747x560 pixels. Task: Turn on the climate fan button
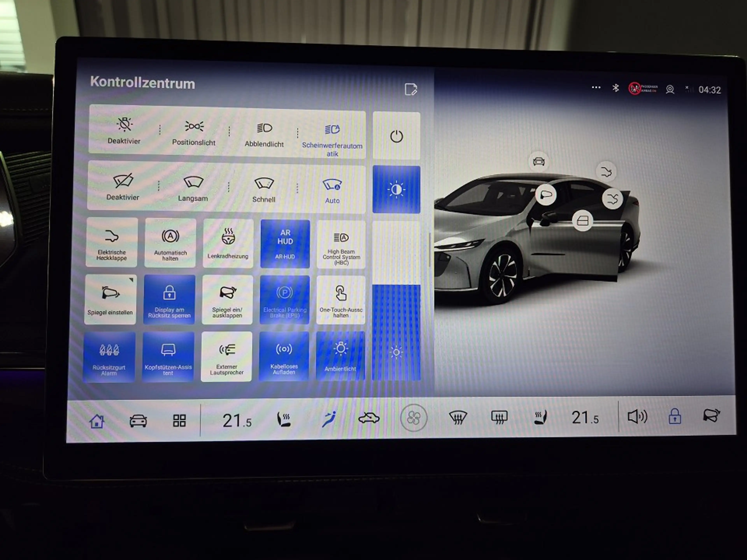click(x=414, y=418)
